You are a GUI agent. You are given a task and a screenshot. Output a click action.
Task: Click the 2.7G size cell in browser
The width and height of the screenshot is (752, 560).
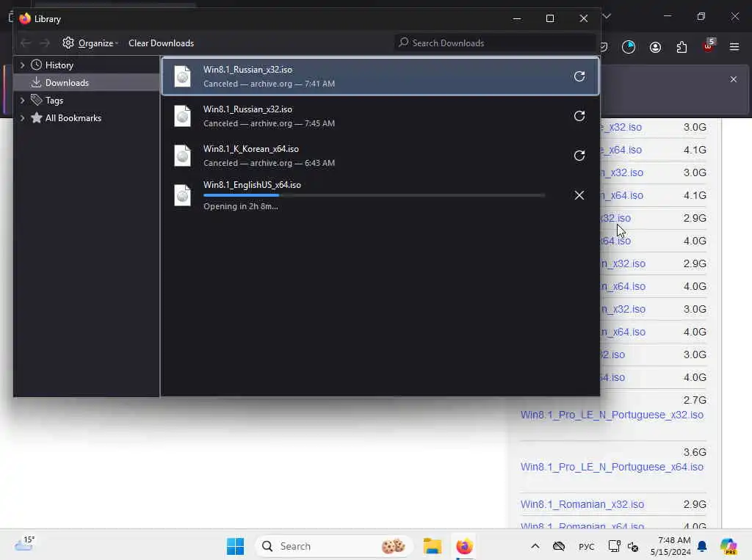click(695, 400)
